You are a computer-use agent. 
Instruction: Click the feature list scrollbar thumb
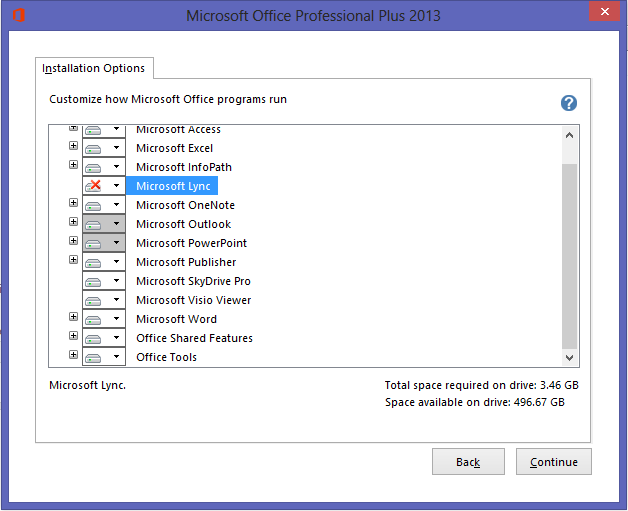(570, 256)
